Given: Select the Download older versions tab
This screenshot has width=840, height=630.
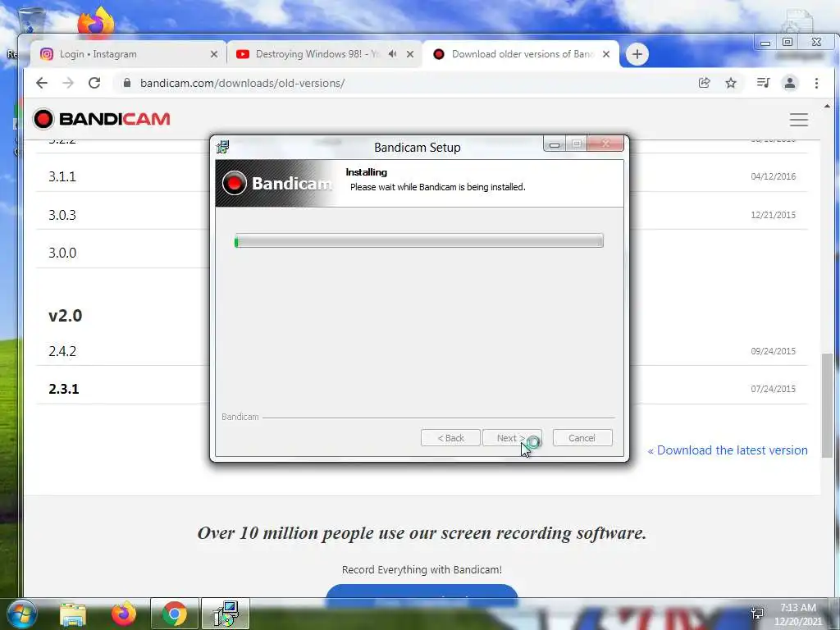Looking at the screenshot, I should click(x=521, y=54).
